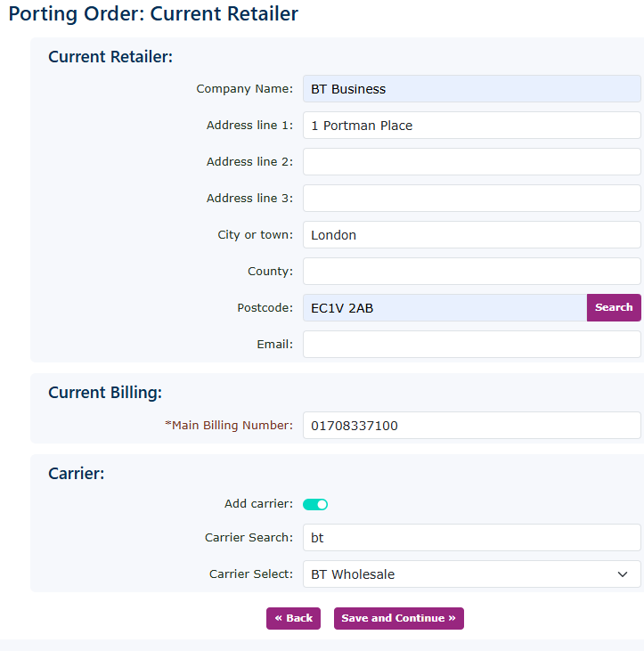Focus the Company Name field containing BT Business
The image size is (644, 651).
[471, 89]
